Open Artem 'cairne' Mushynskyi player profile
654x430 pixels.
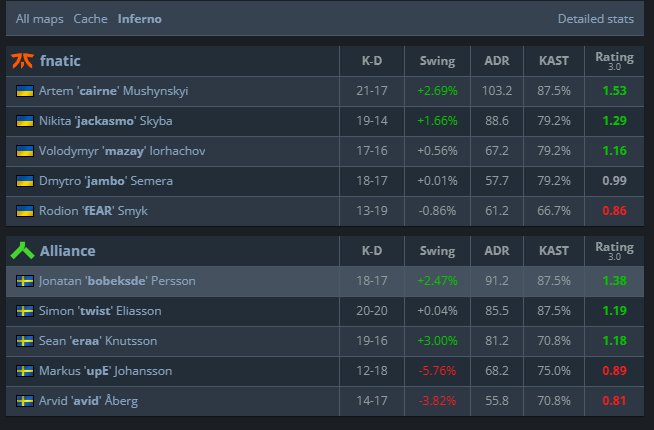pyautogui.click(x=113, y=91)
